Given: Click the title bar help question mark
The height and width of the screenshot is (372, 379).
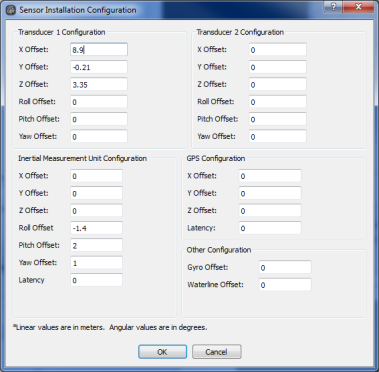Looking at the screenshot, I should pos(333,7).
